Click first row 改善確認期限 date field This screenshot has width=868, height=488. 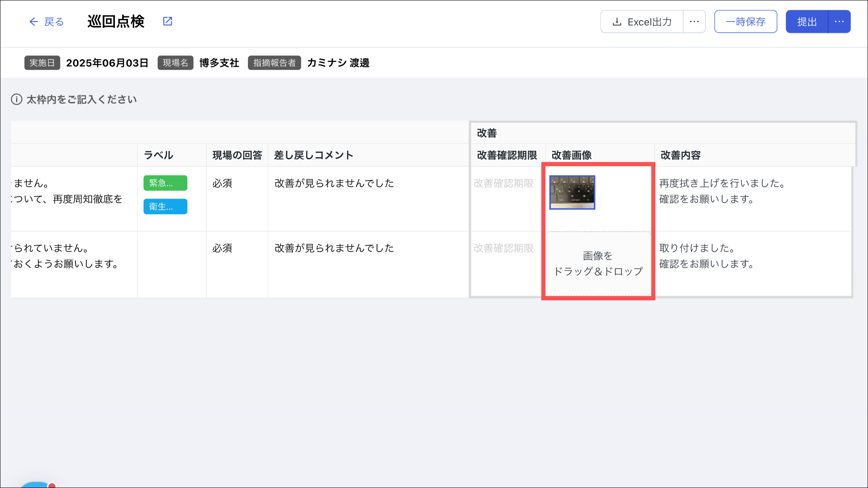(504, 183)
